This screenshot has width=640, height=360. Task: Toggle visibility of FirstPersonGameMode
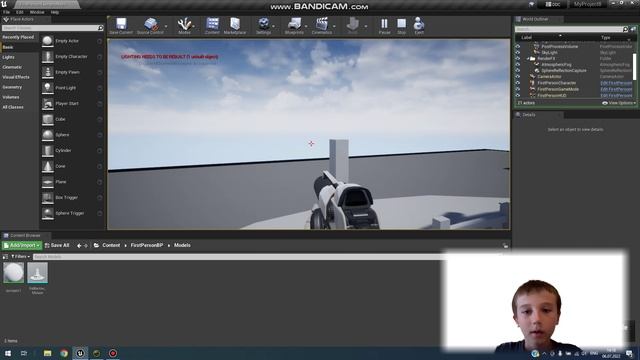coord(518,89)
